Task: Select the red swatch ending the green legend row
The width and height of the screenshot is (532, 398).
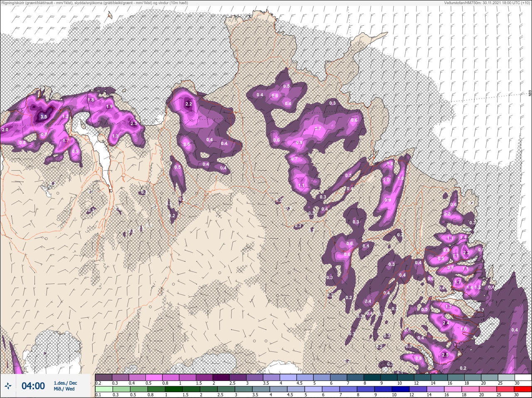Action: click(x=523, y=389)
